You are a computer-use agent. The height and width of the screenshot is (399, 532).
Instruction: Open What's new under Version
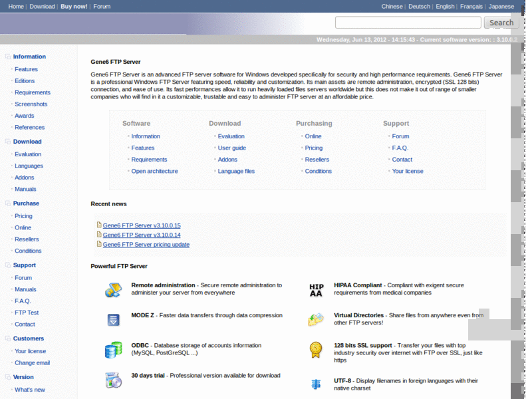pos(29,390)
